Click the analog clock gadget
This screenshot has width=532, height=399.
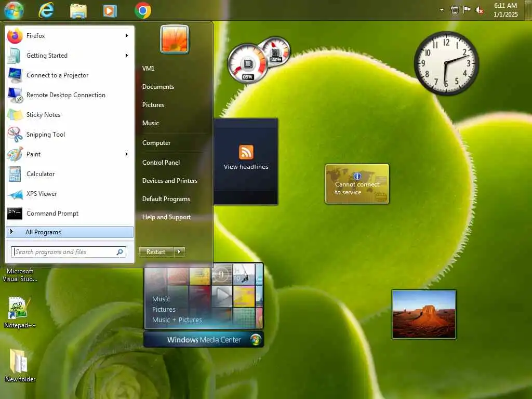(446, 63)
